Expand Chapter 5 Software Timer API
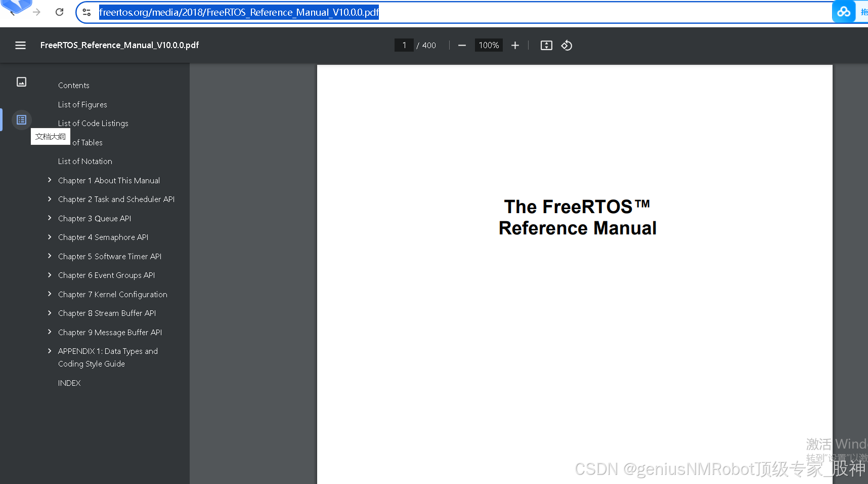 [x=50, y=256]
